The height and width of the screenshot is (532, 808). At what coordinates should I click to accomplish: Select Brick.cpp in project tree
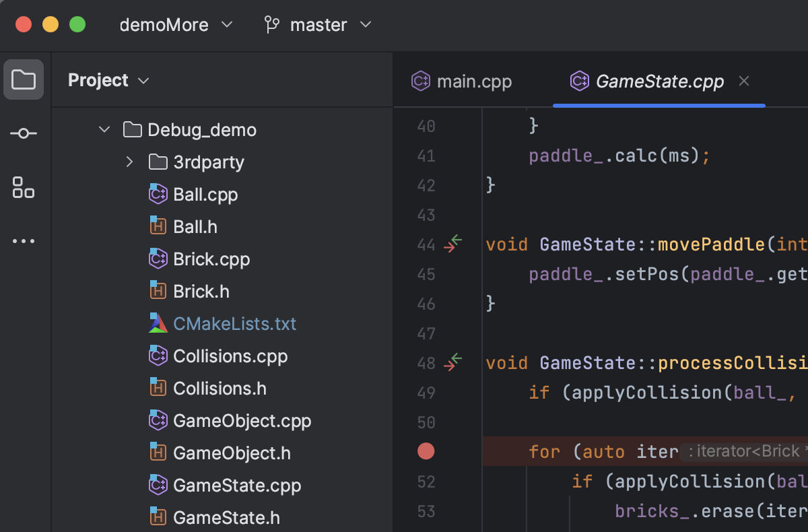pos(211,259)
